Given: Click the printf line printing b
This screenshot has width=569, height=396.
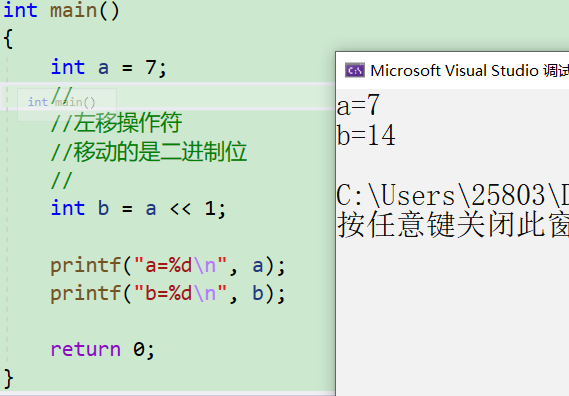Looking at the screenshot, I should click(x=168, y=293).
